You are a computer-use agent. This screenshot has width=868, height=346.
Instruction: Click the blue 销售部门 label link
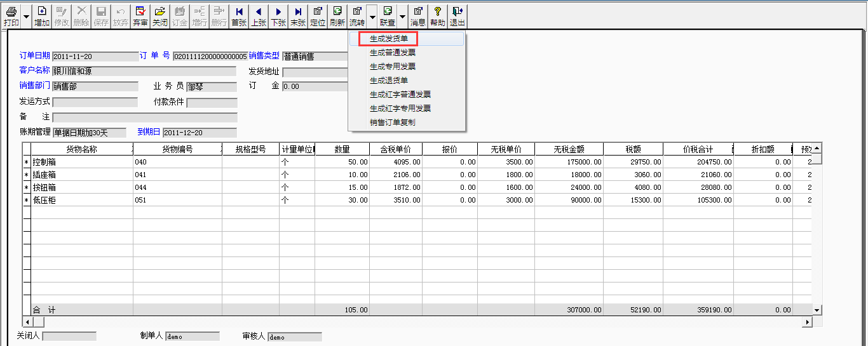click(34, 86)
